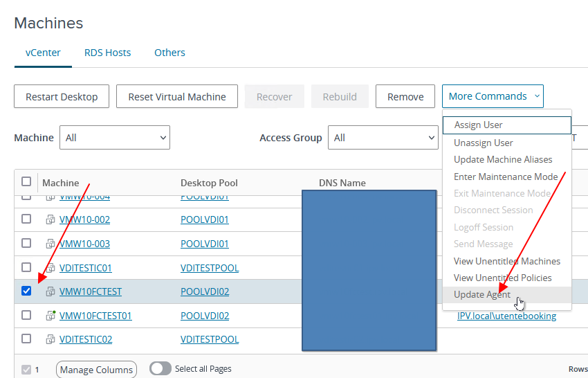Toggle the Select all Pages switch
Screen dimensions: 588x378
160,368
